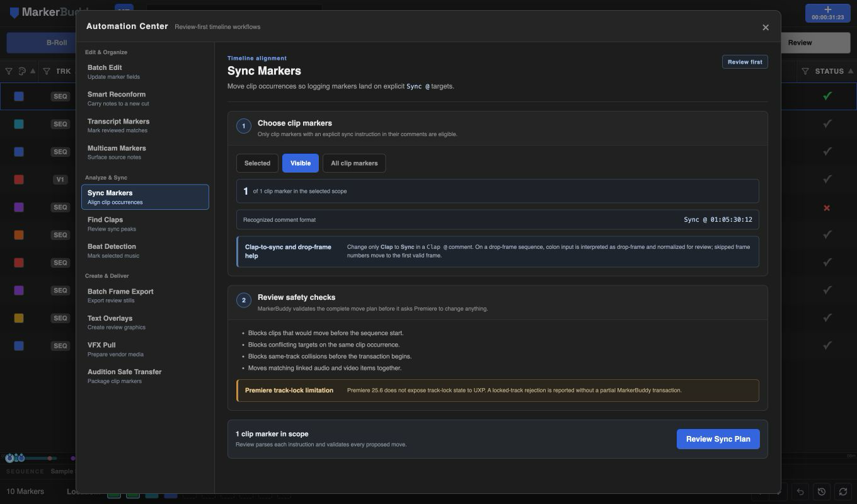Click the Review Sync Plan button
The image size is (857, 504).
pyautogui.click(x=718, y=439)
